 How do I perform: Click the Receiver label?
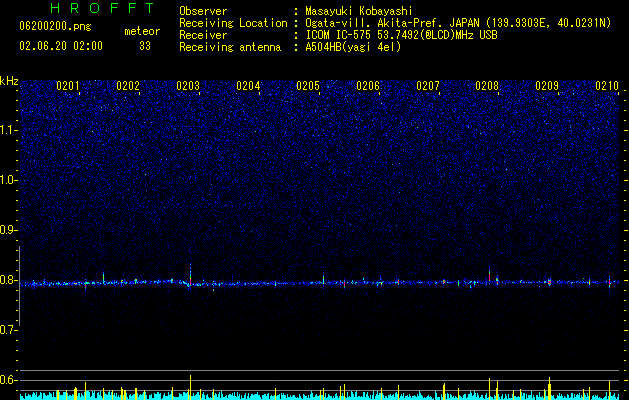tap(203, 35)
